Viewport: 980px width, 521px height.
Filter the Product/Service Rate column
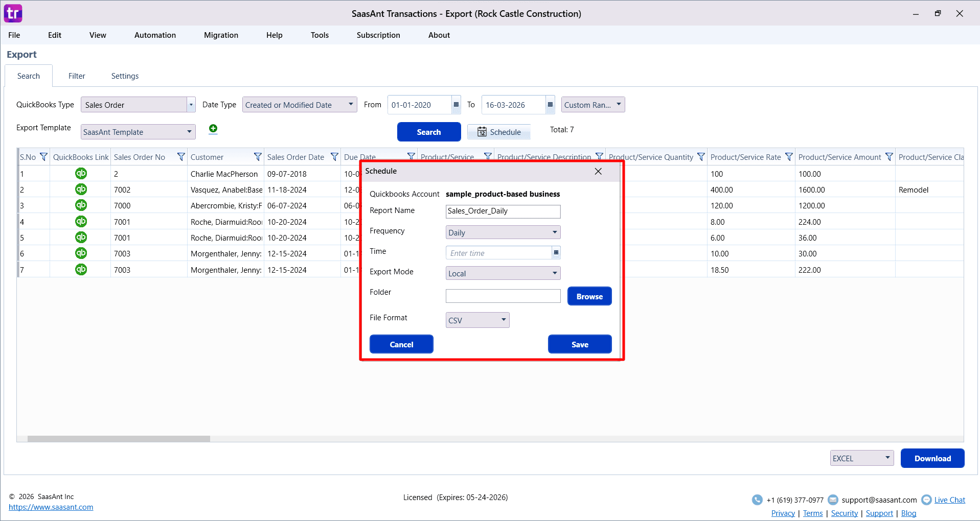click(x=789, y=157)
